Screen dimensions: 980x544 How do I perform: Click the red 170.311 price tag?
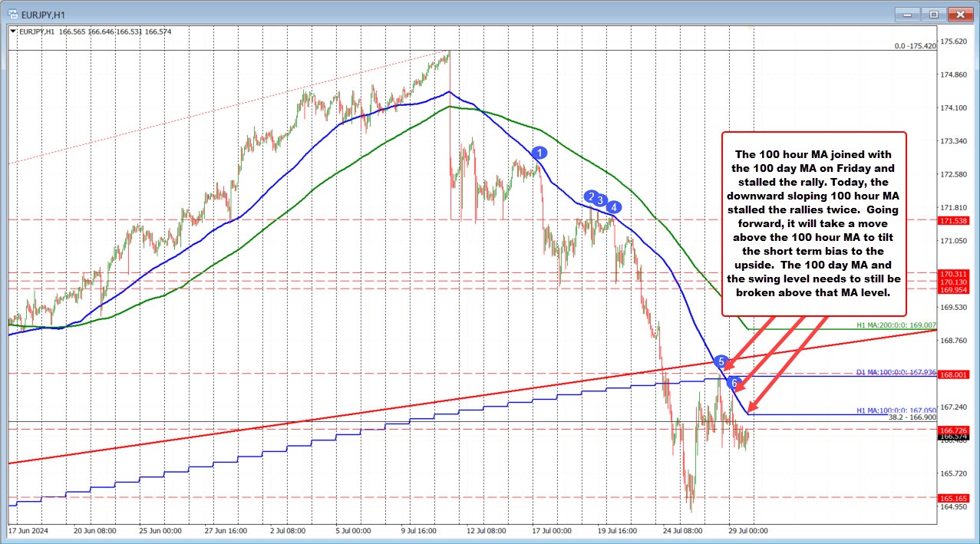(954, 273)
